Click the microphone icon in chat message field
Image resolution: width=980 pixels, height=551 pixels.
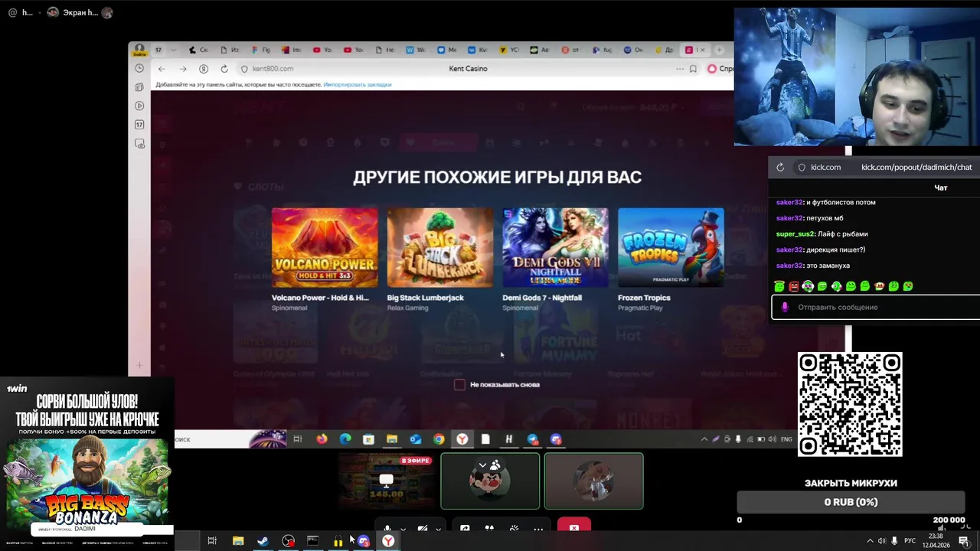coord(784,307)
